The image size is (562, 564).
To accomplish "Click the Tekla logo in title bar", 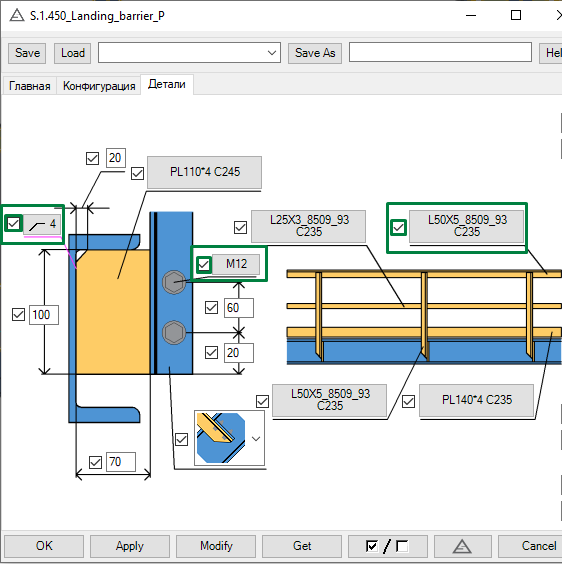I will tap(17, 15).
